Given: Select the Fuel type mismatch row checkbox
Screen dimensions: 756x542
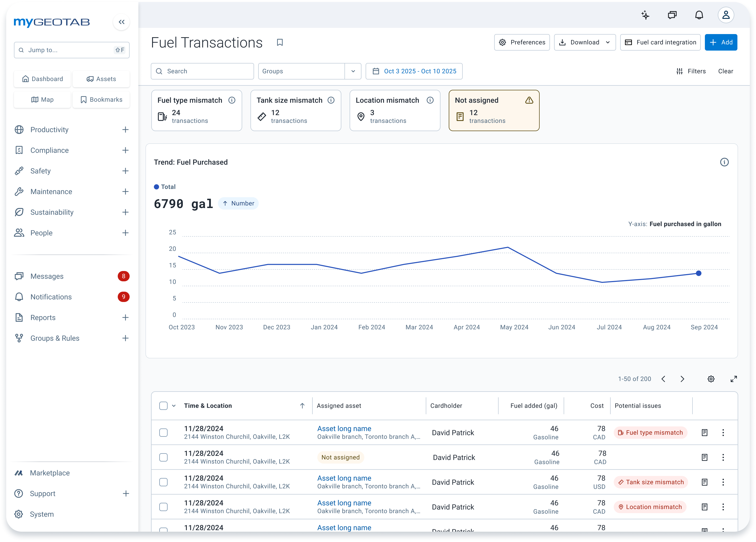Looking at the screenshot, I should pyautogui.click(x=163, y=433).
